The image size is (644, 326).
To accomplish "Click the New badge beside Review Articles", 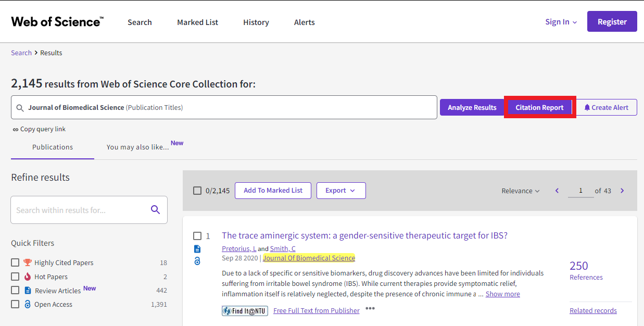I will coord(90,288).
